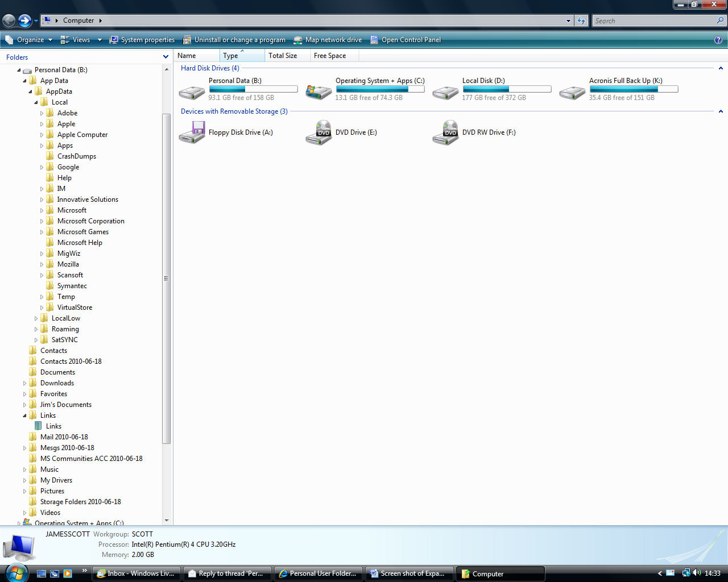Click the Forward navigation arrow
Viewport: 728px width, 582px height.
pos(24,21)
